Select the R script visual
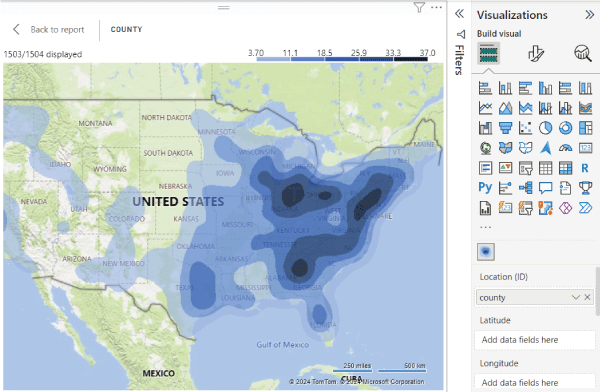 [585, 168]
